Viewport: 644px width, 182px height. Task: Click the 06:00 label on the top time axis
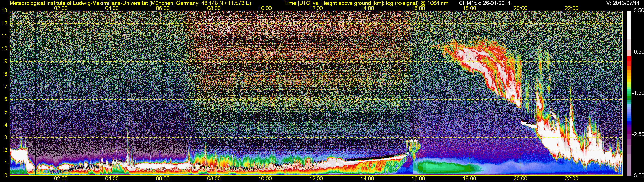pyautogui.click(x=163, y=8)
